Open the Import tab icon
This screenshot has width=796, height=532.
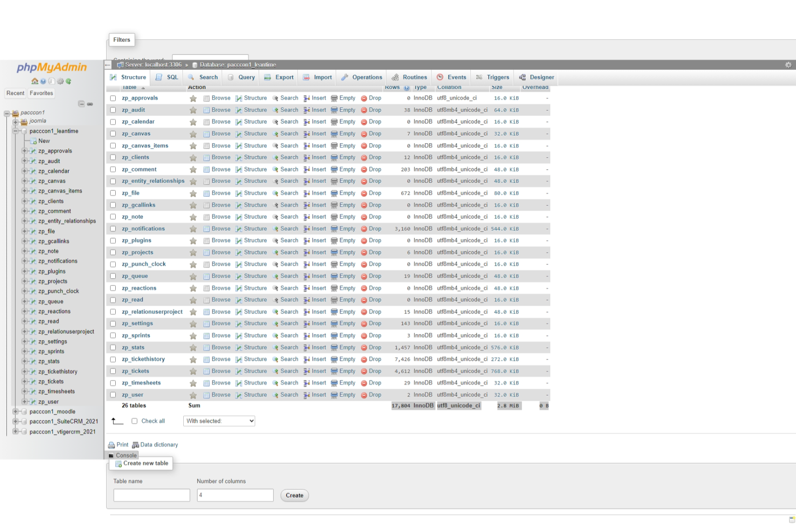tap(306, 77)
